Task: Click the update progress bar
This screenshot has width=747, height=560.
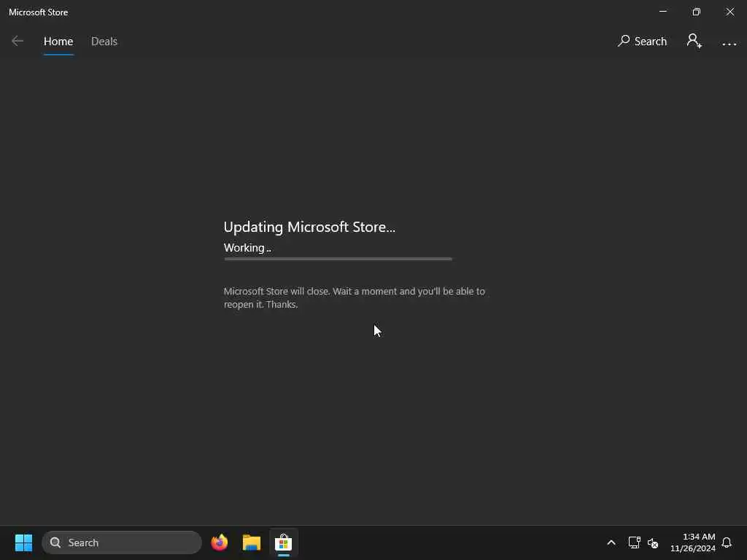Action: [338, 259]
